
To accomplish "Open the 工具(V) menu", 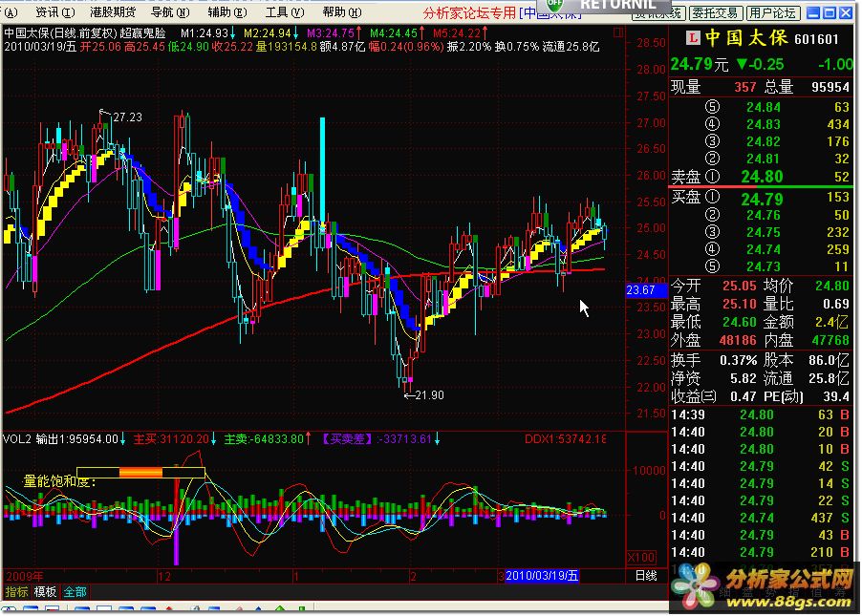I will 284,12.
